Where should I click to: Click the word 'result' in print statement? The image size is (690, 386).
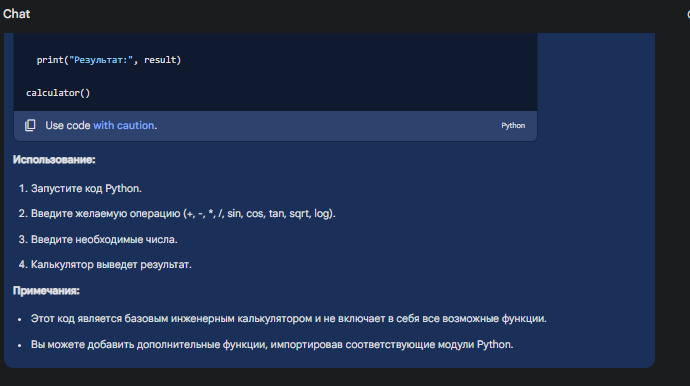point(160,60)
